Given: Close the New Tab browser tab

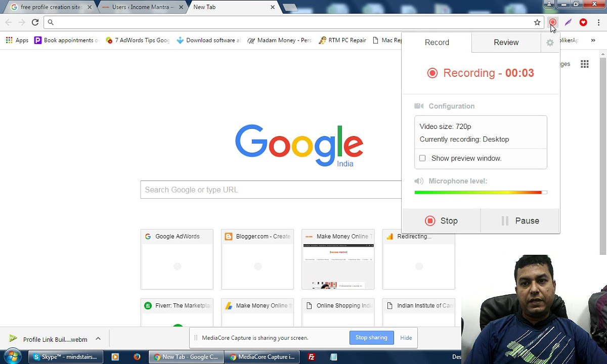Looking at the screenshot, I should pyautogui.click(x=273, y=7).
